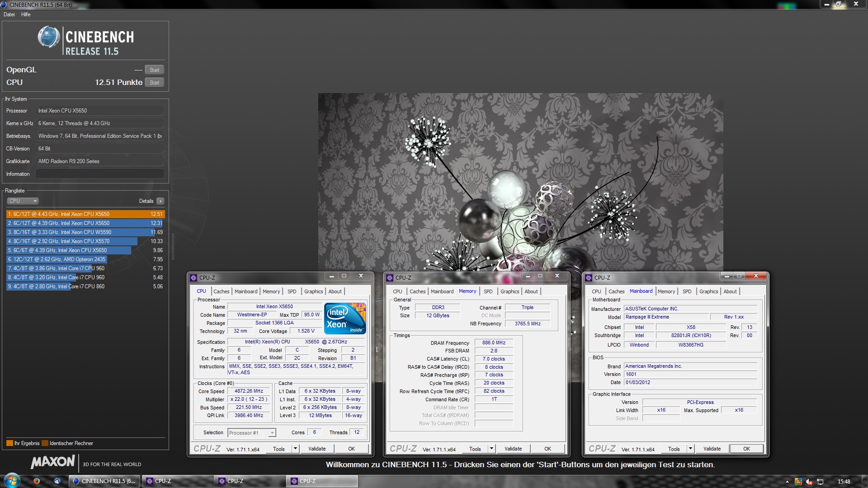The width and height of the screenshot is (868, 488).
Task: Click DRAM Frequency value 886.0 MHz
Action: point(494,343)
